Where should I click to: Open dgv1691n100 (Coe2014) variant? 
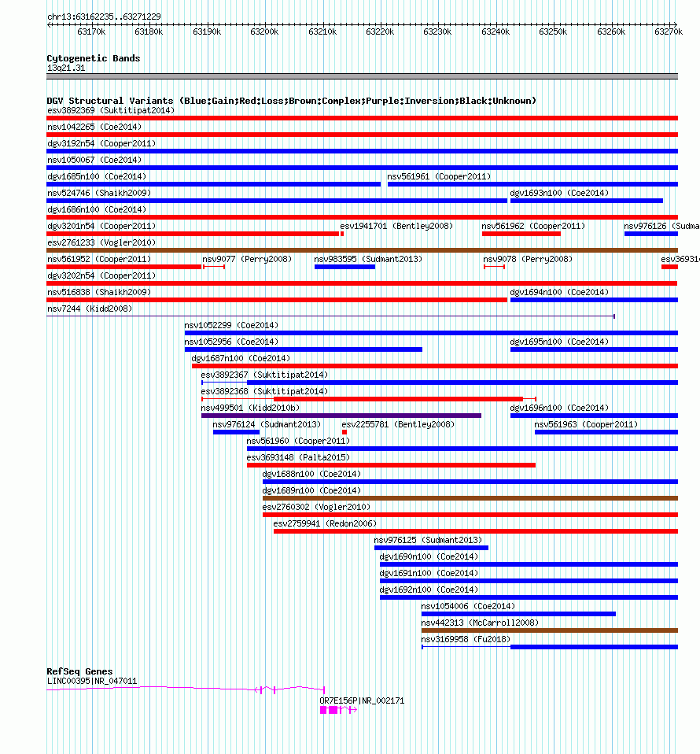click(429, 573)
